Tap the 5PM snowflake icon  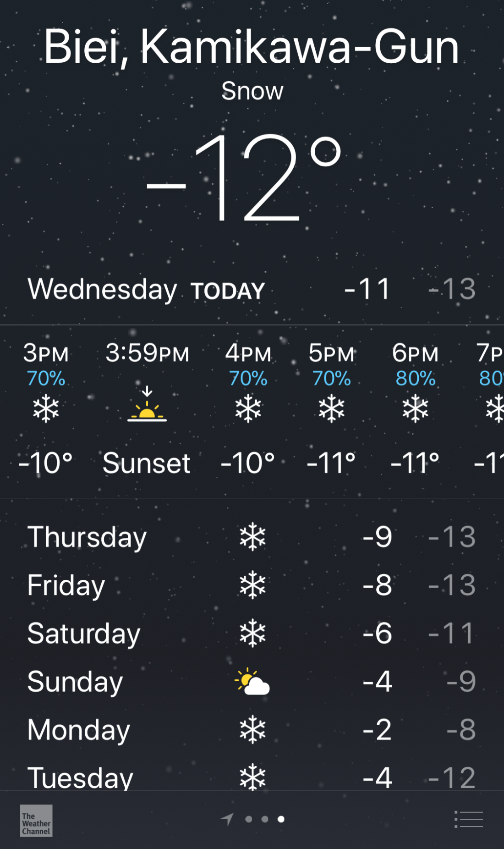point(331,408)
